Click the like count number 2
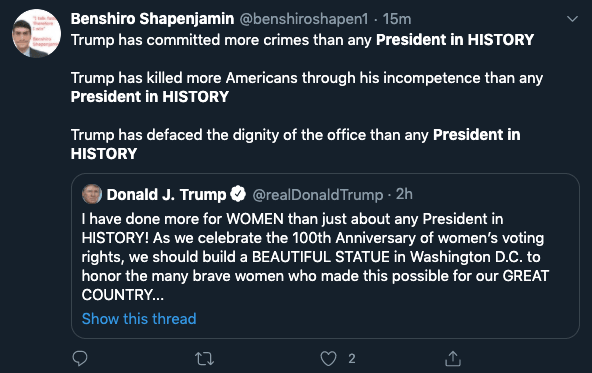Screen dimensions: 592x373 pyautogui.click(x=352, y=358)
